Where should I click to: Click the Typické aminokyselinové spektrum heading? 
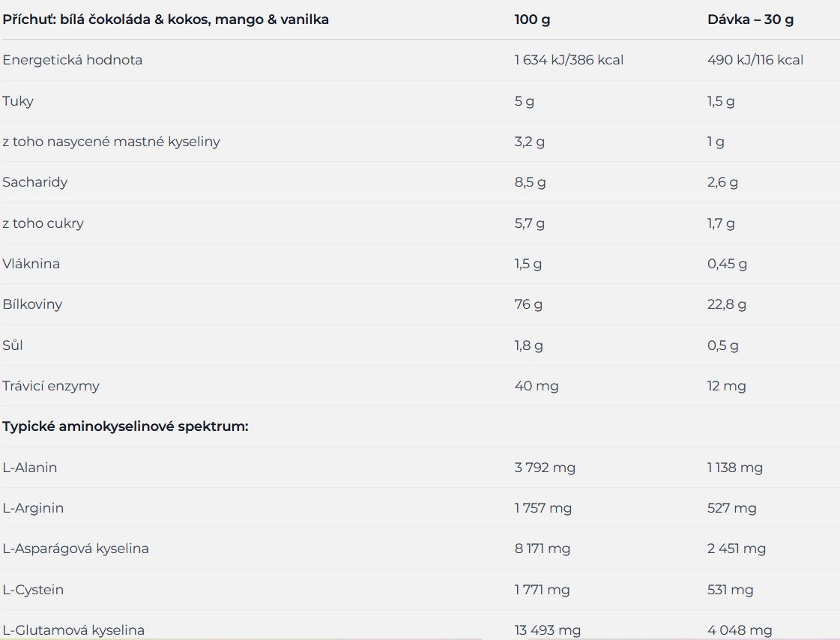[125, 426]
